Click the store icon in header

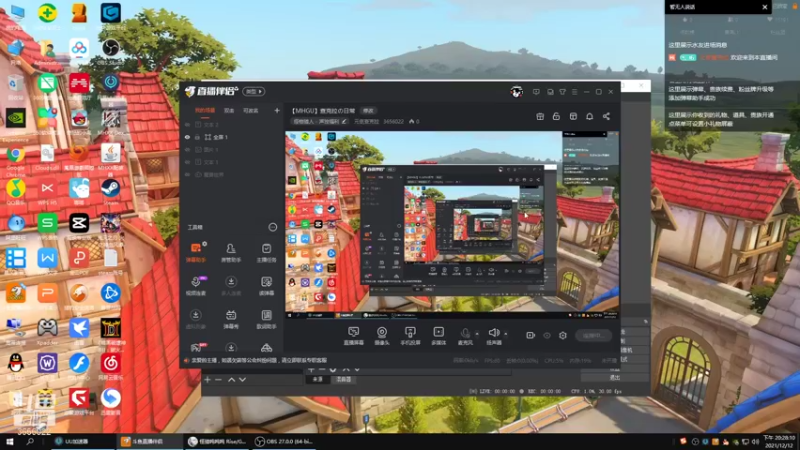click(573, 116)
